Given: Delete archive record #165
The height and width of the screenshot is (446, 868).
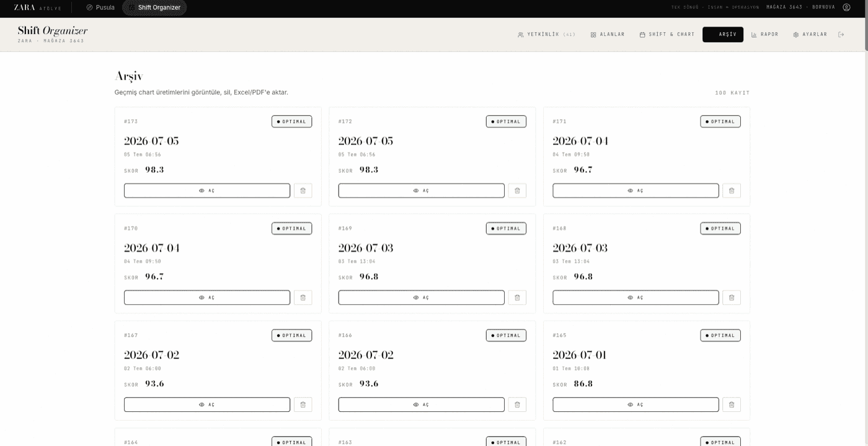Looking at the screenshot, I should tap(732, 404).
